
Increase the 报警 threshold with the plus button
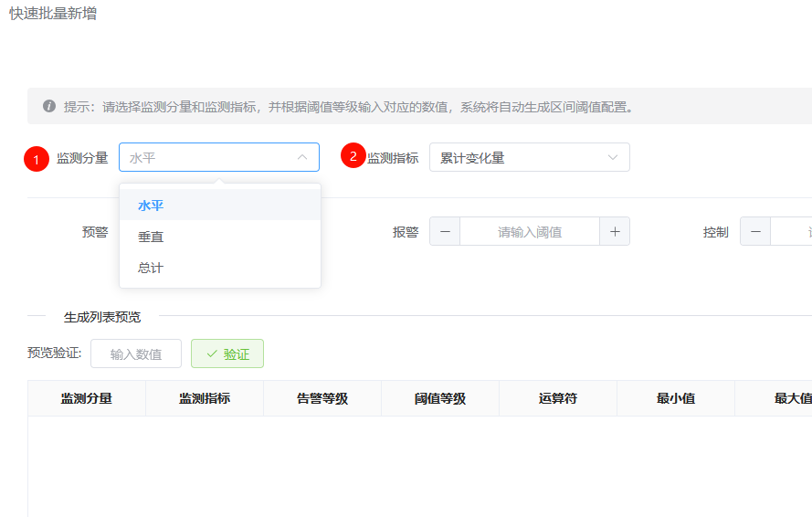(x=615, y=232)
